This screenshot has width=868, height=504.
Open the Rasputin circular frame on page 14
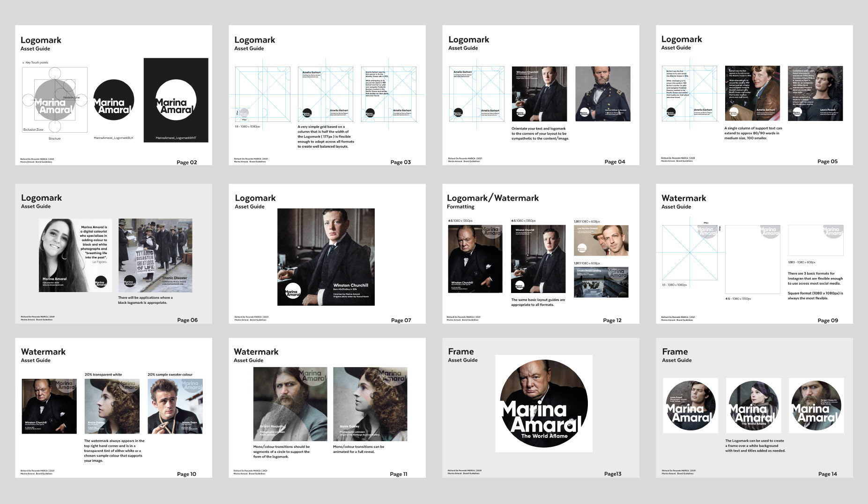pyautogui.click(x=816, y=406)
